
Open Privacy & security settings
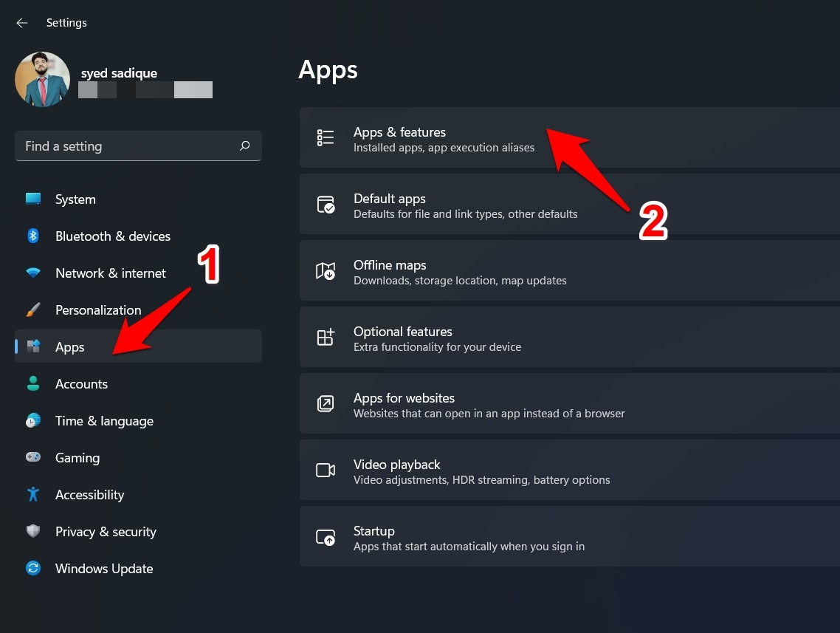coord(138,532)
